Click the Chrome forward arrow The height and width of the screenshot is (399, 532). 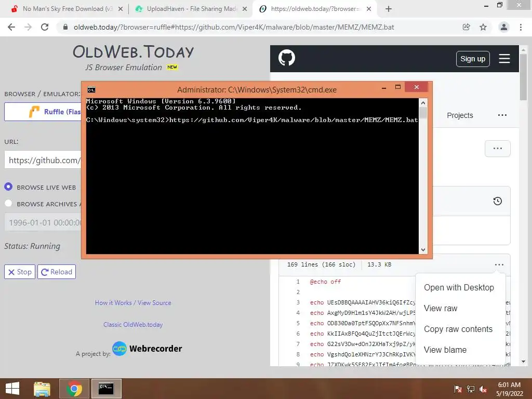pyautogui.click(x=28, y=27)
